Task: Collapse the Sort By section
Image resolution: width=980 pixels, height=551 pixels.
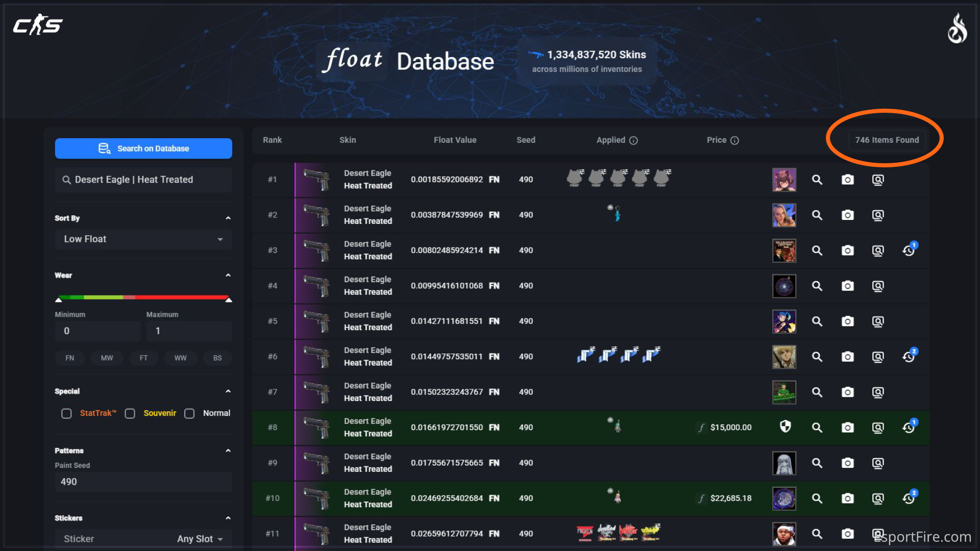Action: [x=228, y=218]
